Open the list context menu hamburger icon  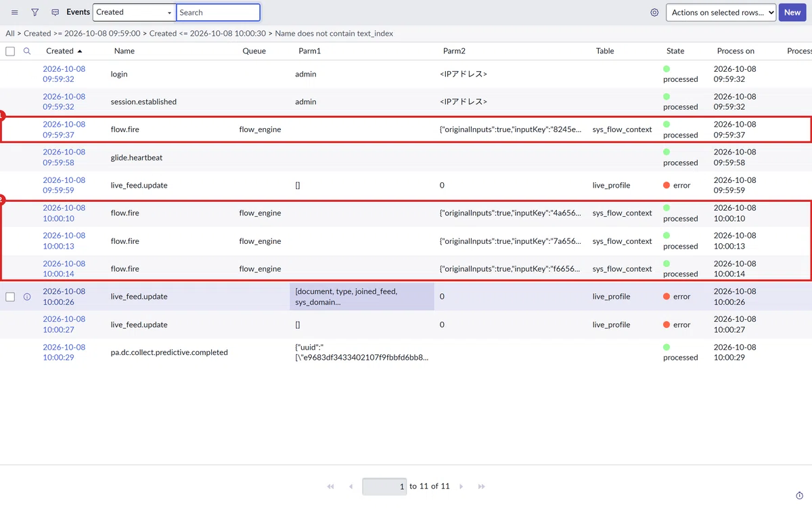tap(15, 12)
